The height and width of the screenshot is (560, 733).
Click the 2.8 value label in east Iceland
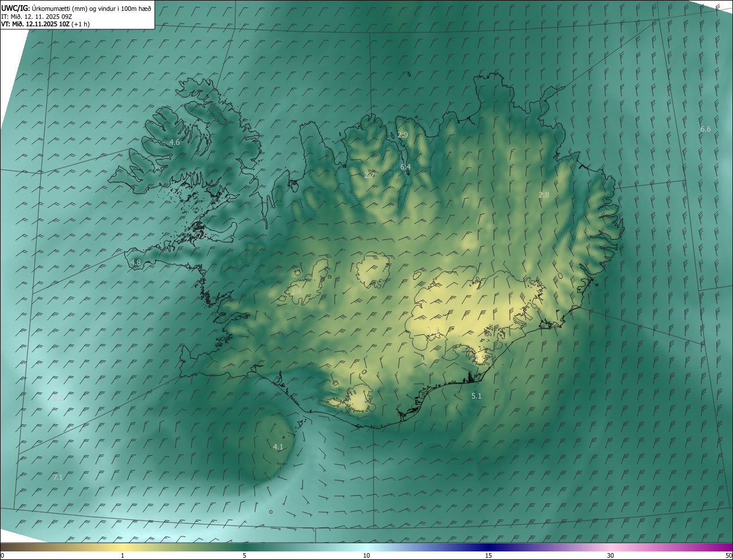(544, 195)
